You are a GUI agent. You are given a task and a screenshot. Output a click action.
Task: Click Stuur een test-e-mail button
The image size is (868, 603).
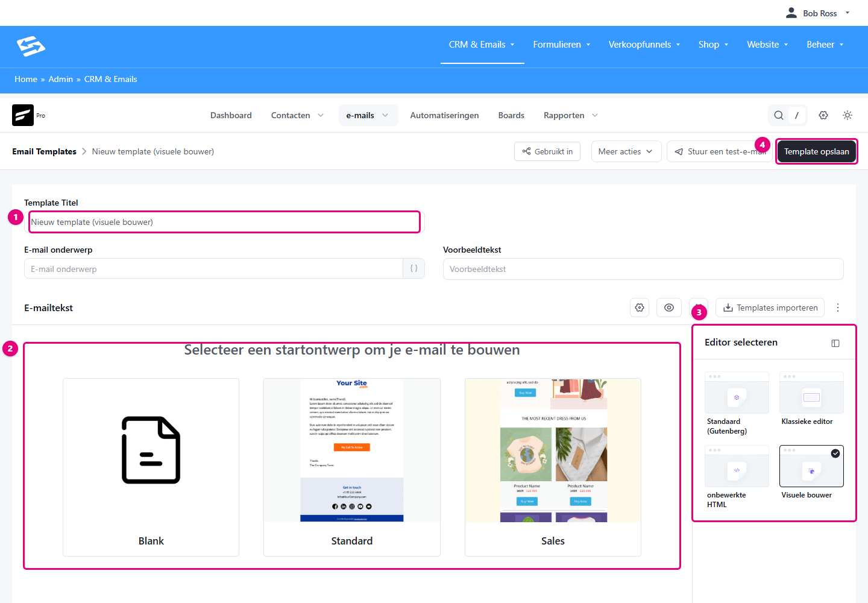click(x=719, y=151)
